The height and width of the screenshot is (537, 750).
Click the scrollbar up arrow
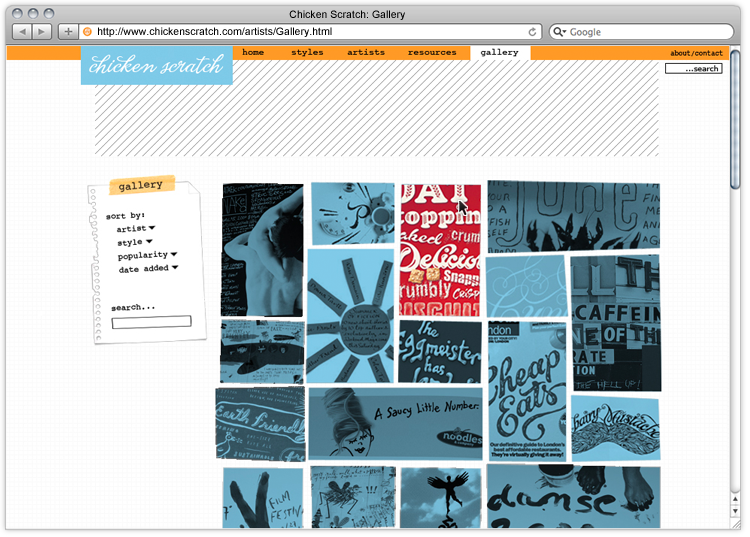[735, 499]
